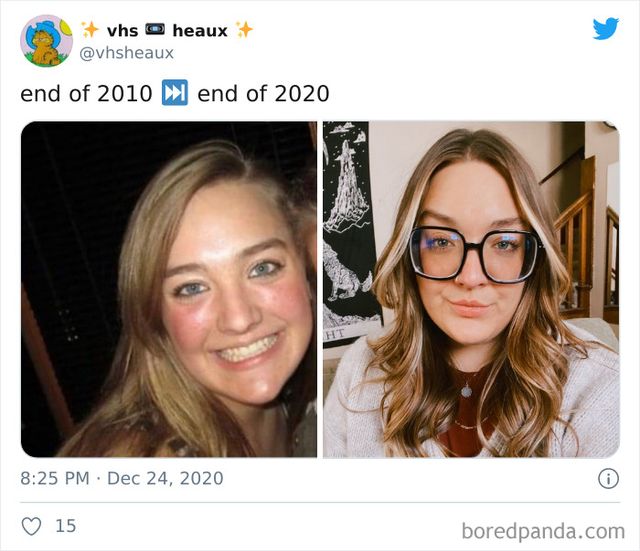The image size is (640, 551).
Task: Click the word 'vhs' in the display name
Action: coord(122,31)
